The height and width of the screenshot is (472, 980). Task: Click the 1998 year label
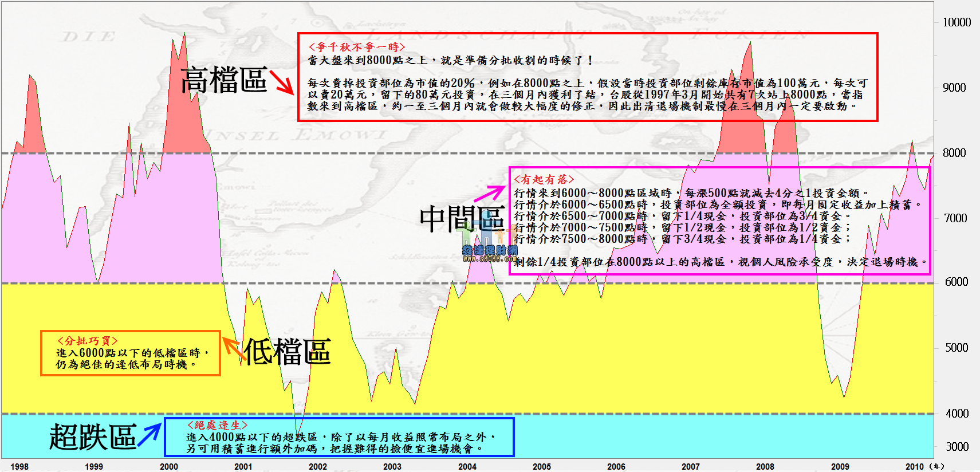pyautogui.click(x=19, y=466)
